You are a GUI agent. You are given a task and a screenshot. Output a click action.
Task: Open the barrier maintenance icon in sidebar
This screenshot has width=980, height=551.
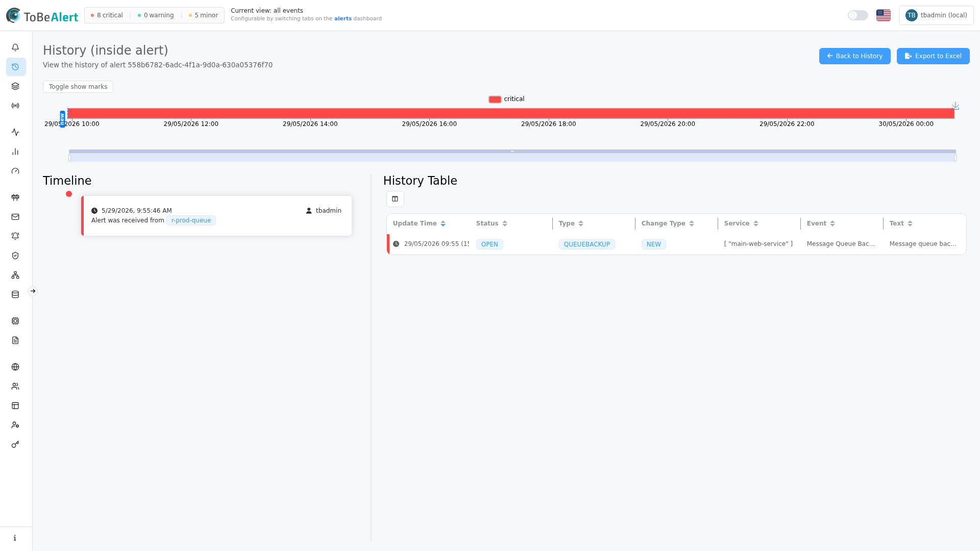(x=15, y=197)
